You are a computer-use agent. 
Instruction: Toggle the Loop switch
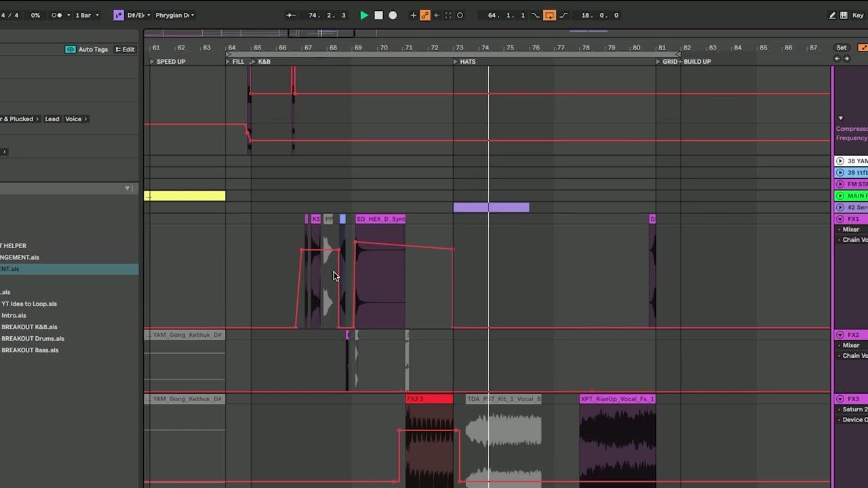[549, 15]
